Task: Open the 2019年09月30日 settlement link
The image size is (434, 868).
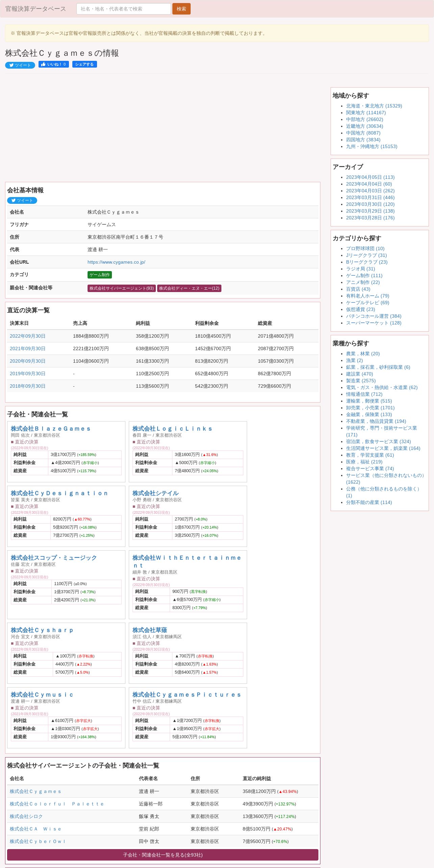Action: coord(27,373)
